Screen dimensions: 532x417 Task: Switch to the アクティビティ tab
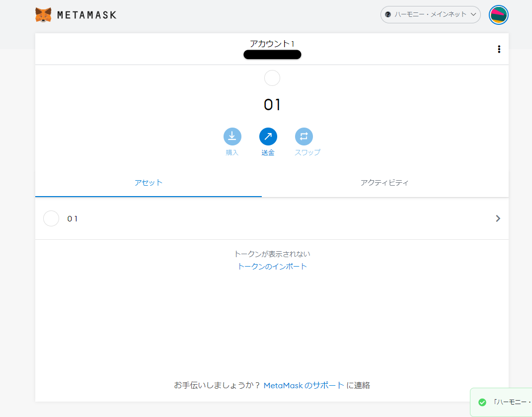point(385,183)
